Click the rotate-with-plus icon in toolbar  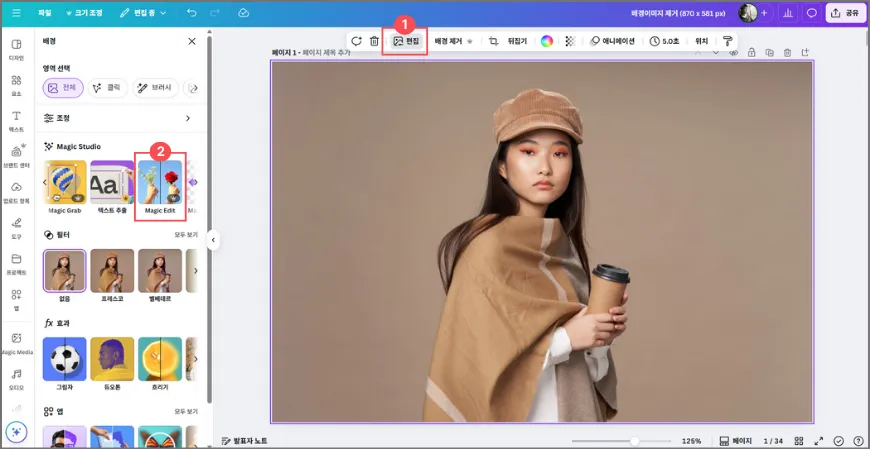point(356,41)
